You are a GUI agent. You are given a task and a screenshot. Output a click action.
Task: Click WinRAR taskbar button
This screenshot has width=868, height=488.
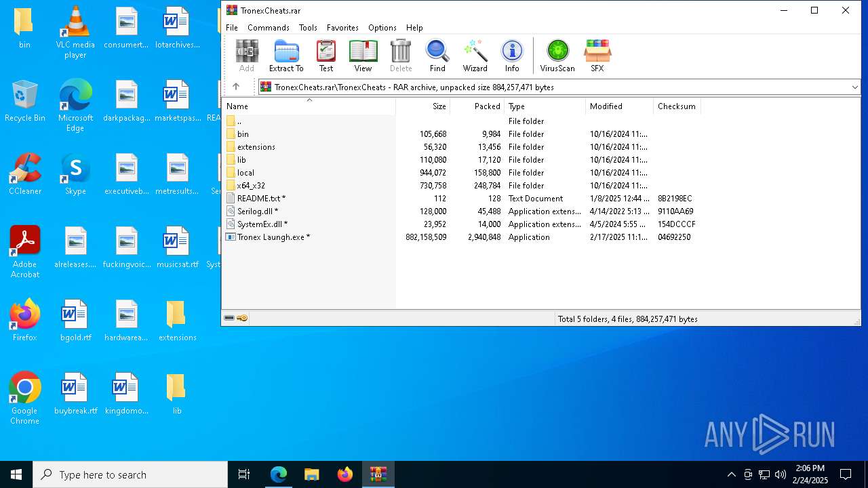click(378, 474)
